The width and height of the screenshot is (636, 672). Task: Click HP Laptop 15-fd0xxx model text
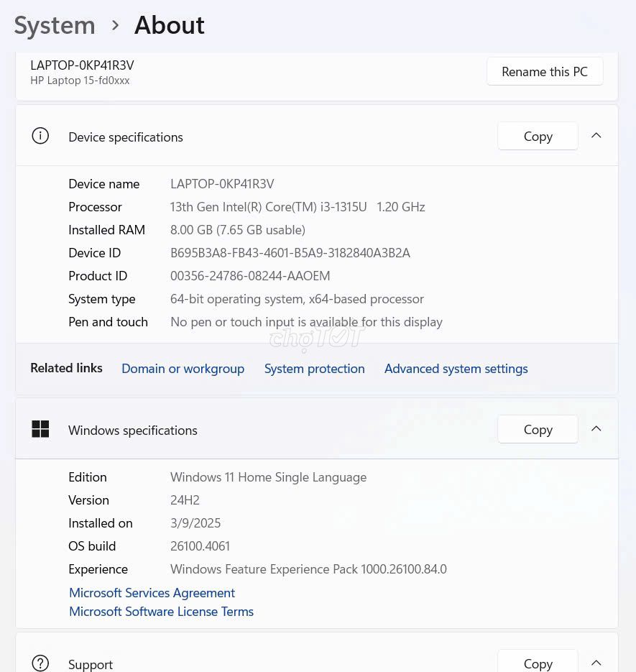click(x=80, y=80)
